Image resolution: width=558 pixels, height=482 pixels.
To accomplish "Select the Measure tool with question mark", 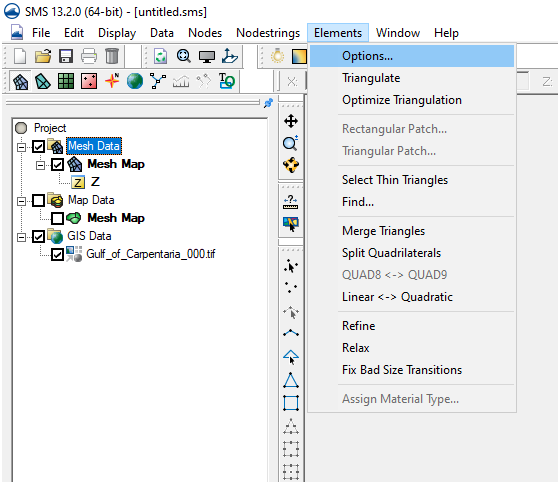I will (x=291, y=202).
